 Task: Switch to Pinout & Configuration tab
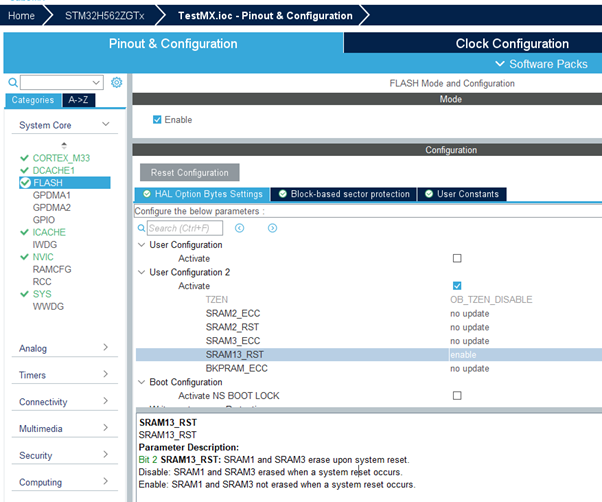pos(173,43)
